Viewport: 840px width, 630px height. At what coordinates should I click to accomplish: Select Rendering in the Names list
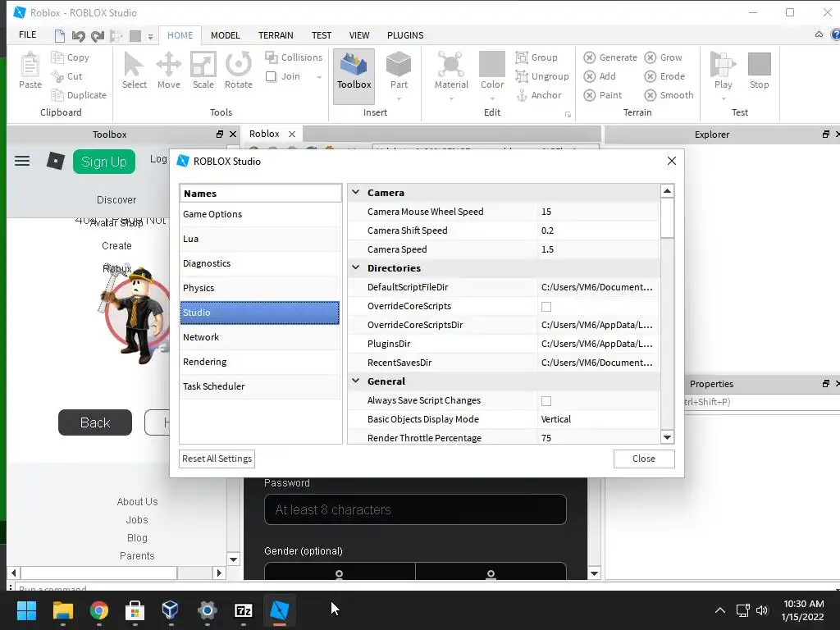click(x=260, y=362)
